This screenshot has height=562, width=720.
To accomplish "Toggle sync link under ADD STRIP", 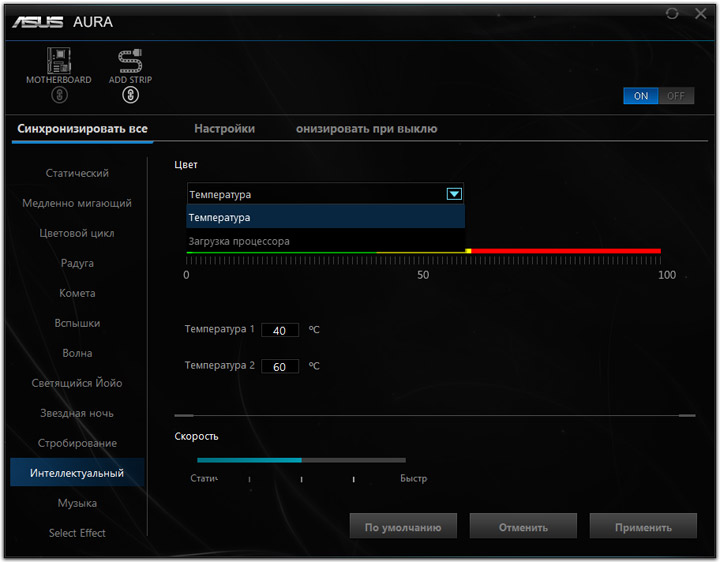I will pos(130,95).
